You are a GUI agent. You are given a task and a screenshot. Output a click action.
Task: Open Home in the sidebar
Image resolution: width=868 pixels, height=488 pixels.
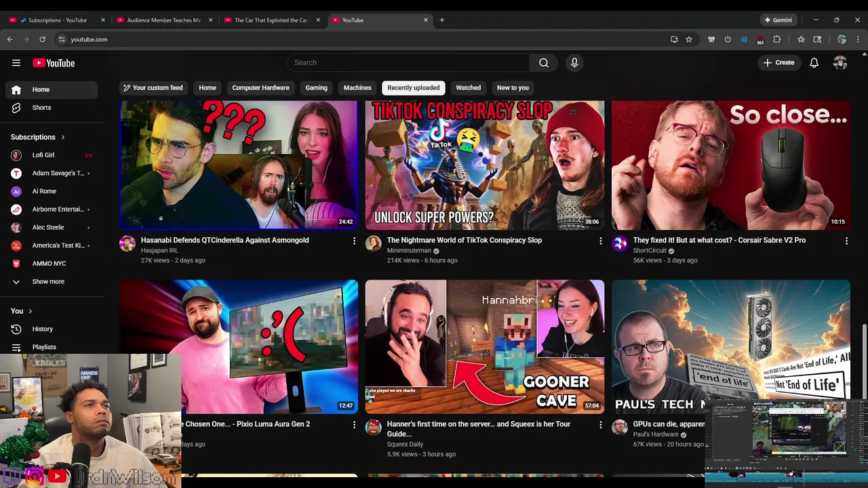(x=52, y=89)
